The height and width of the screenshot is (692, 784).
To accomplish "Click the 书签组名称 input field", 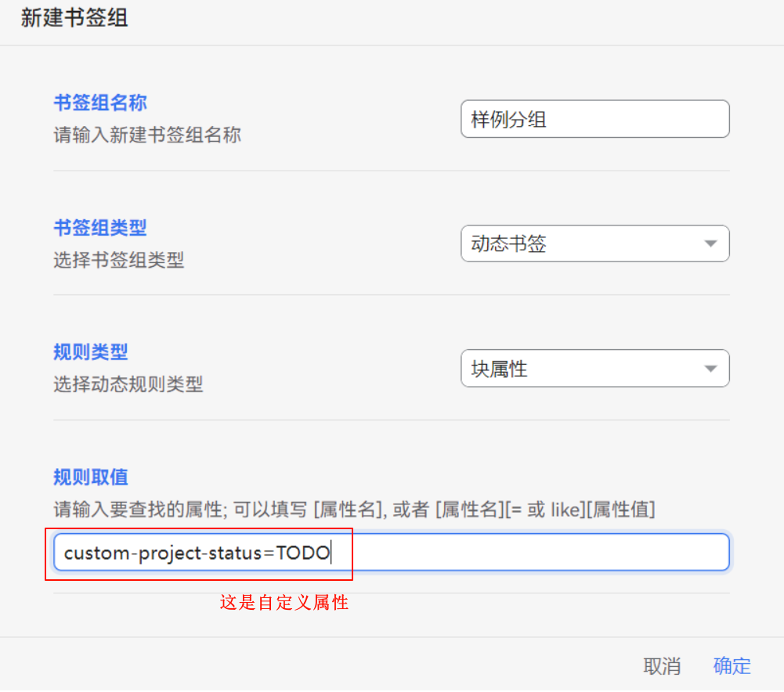I will [594, 119].
